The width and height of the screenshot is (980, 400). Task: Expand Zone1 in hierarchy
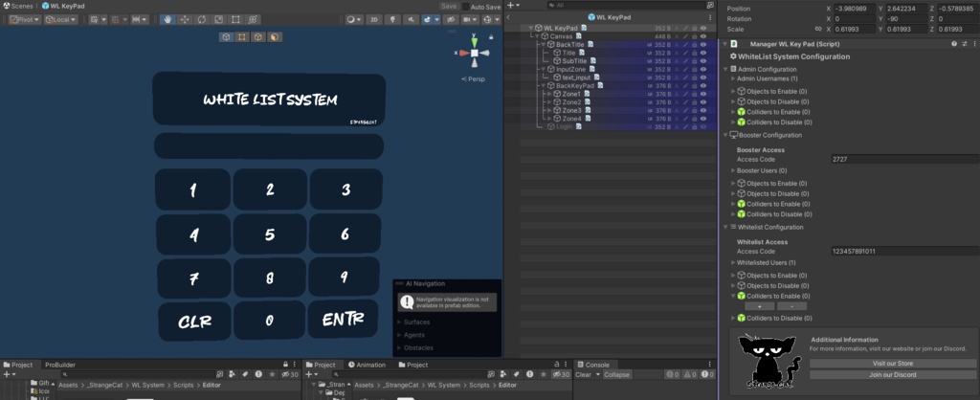pyautogui.click(x=549, y=94)
